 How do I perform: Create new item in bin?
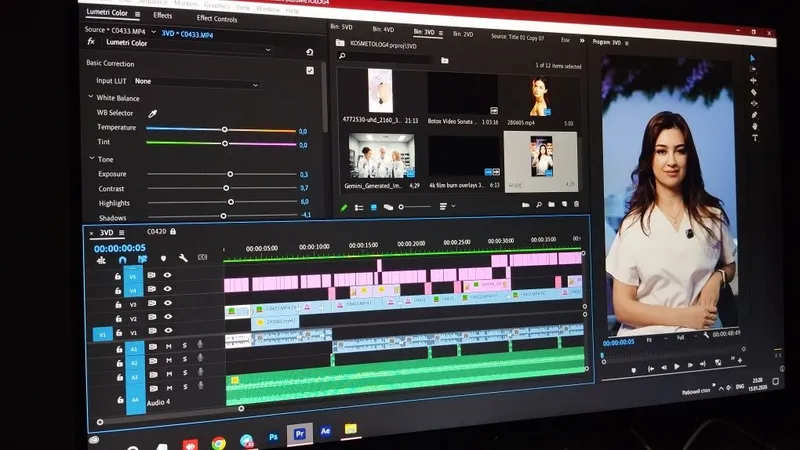point(564,204)
